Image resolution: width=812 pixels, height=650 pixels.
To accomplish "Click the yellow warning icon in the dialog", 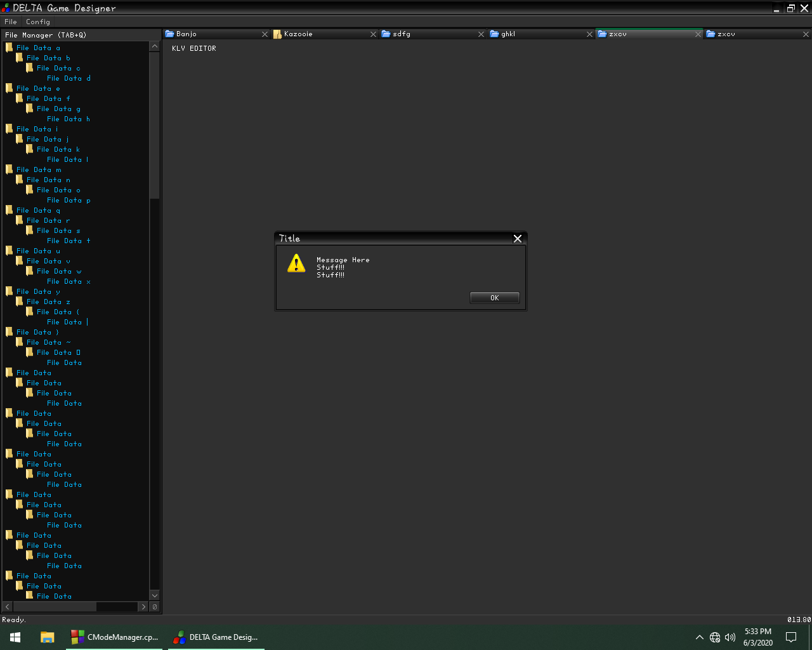I will [296, 263].
